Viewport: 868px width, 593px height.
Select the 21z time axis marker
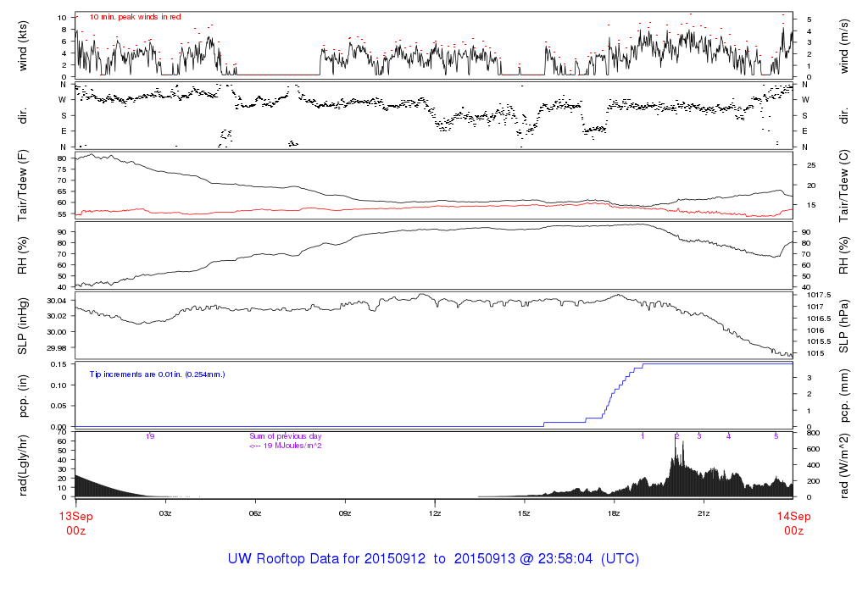click(704, 514)
